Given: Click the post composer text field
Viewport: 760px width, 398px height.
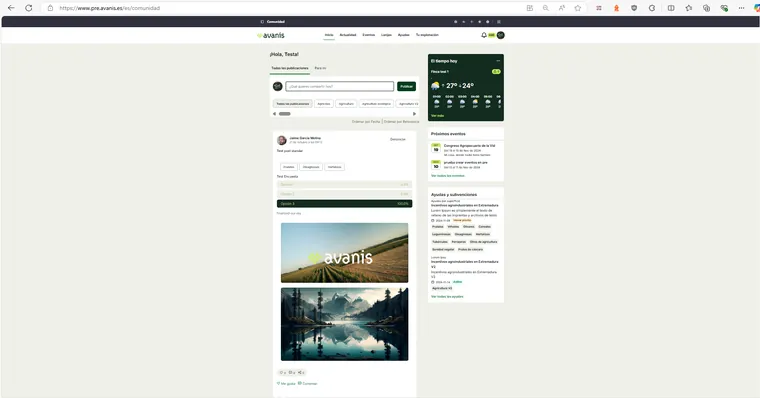Looking at the screenshot, I should 339,86.
